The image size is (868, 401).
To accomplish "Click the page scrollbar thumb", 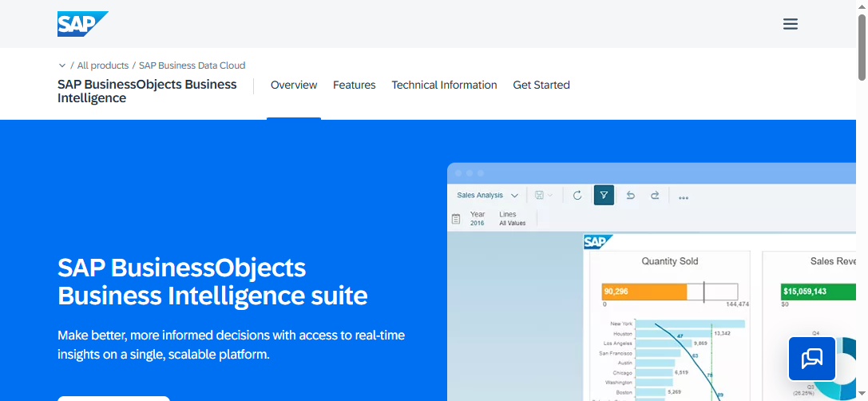I will point(862,48).
